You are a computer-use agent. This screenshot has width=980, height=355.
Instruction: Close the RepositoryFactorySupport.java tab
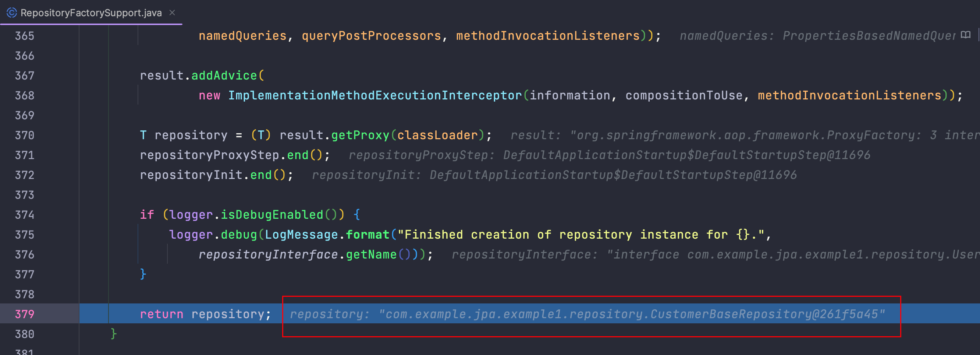pos(172,13)
